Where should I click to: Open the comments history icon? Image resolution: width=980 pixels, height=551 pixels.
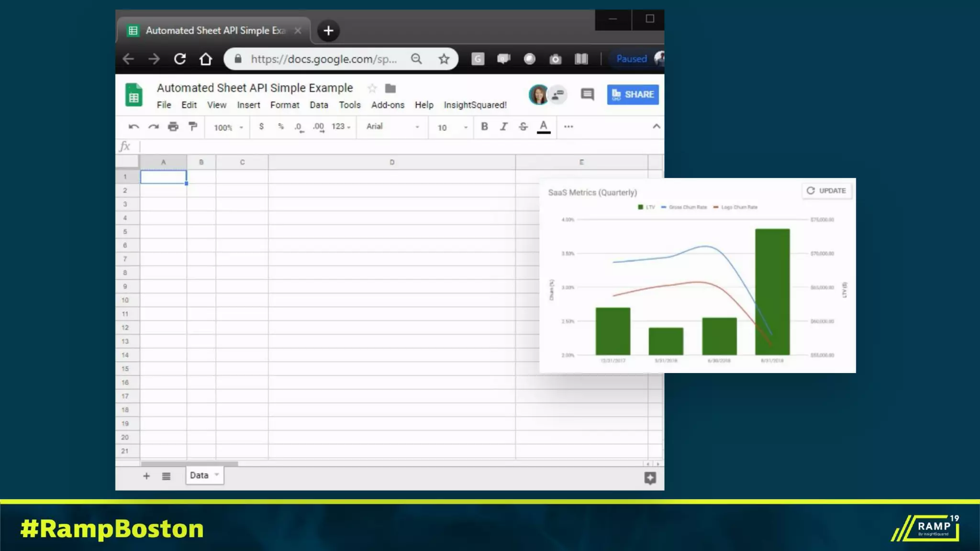[x=587, y=94]
